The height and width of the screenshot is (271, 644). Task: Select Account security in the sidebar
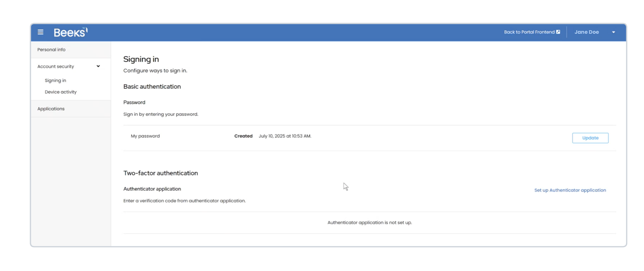56,67
